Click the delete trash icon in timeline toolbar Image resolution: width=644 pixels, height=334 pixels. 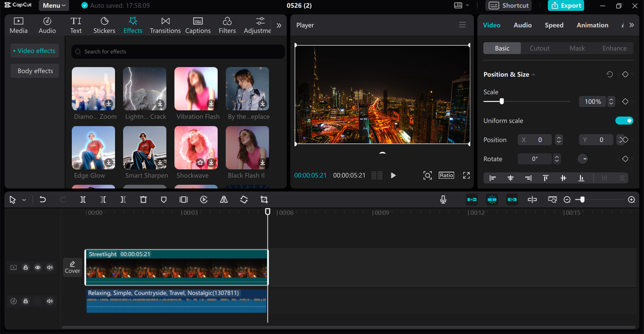(143, 200)
